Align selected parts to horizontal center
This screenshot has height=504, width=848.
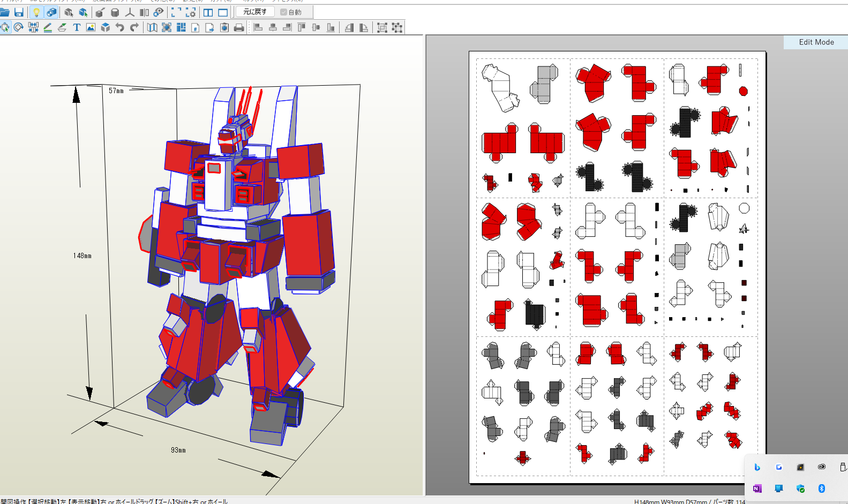[x=273, y=27]
